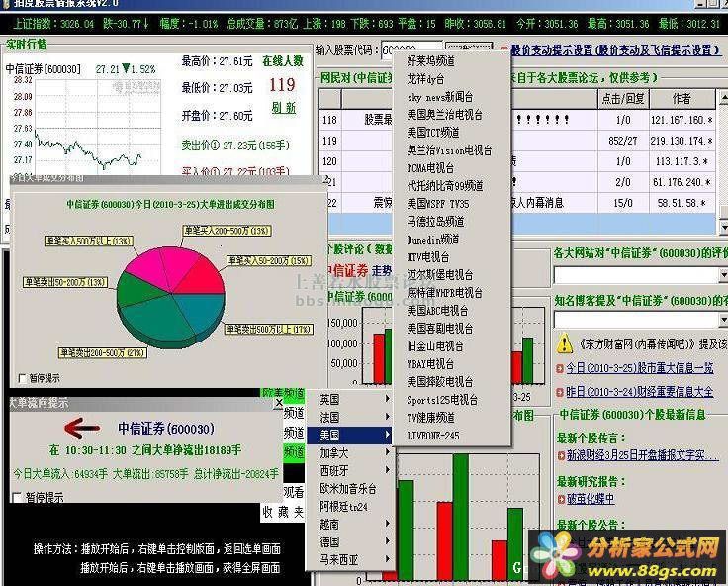Click pie label 单笔卖出500万以上(17%)
The width and height of the screenshot is (728, 586).
pyautogui.click(x=269, y=330)
